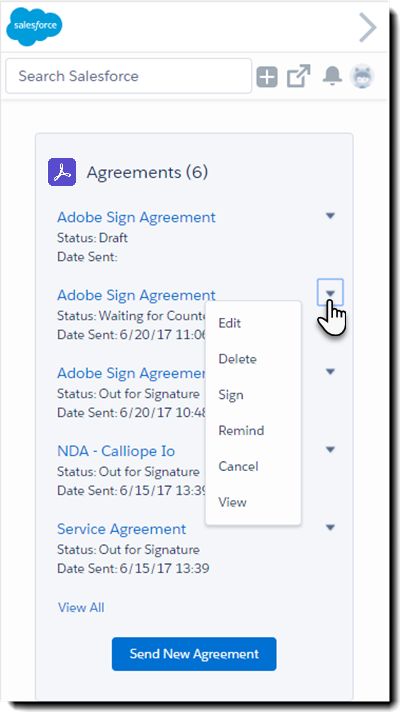Viewport: 400px width, 713px height.
Task: Open the user profile avatar
Action: click(x=362, y=76)
